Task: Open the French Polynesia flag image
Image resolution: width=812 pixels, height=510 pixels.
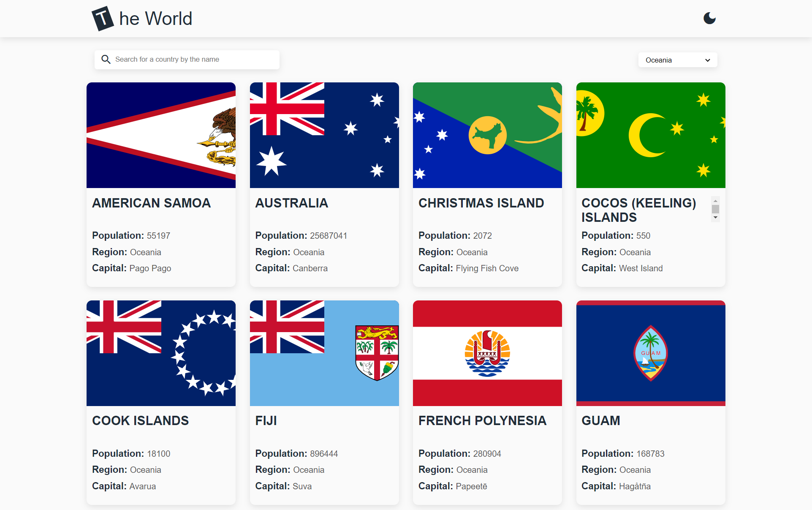Action: (x=487, y=353)
